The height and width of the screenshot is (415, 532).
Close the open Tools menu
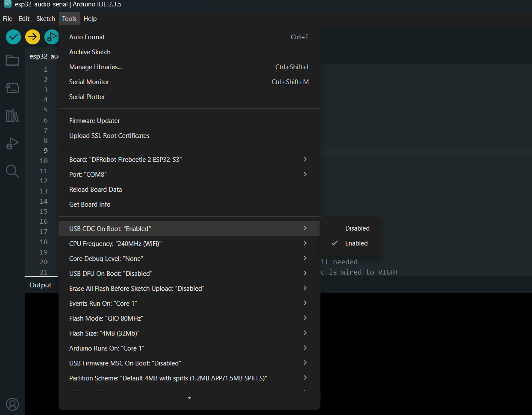(69, 19)
